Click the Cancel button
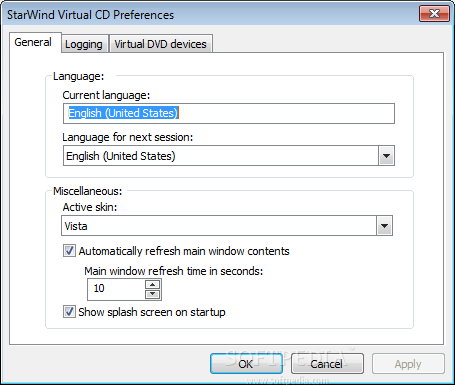The width and height of the screenshot is (455, 385). (x=327, y=364)
